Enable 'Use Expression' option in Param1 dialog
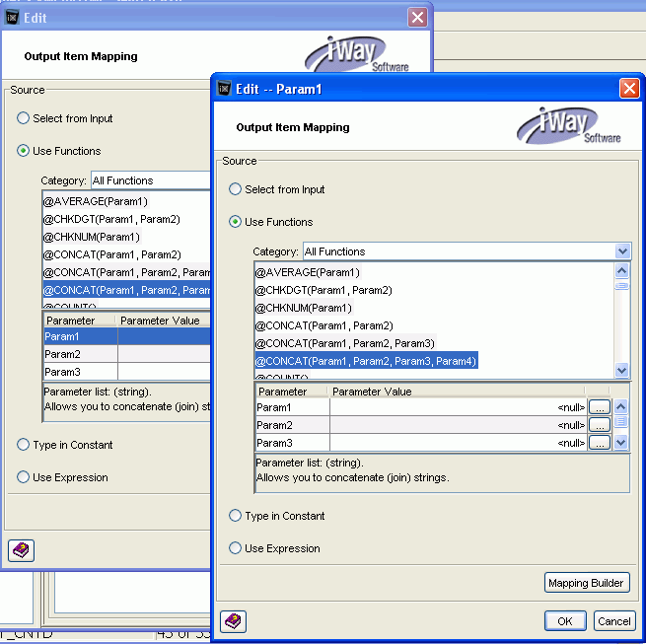Viewport: 646px width, 644px height. coord(235,548)
